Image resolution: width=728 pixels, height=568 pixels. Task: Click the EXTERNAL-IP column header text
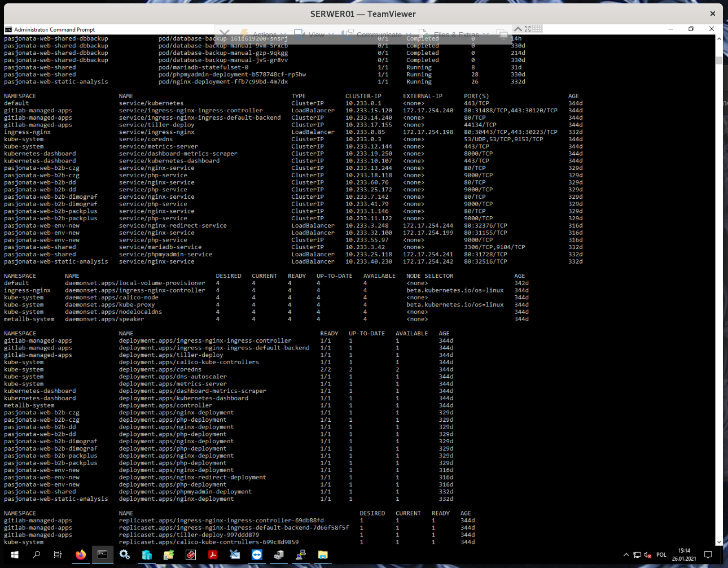coord(423,96)
